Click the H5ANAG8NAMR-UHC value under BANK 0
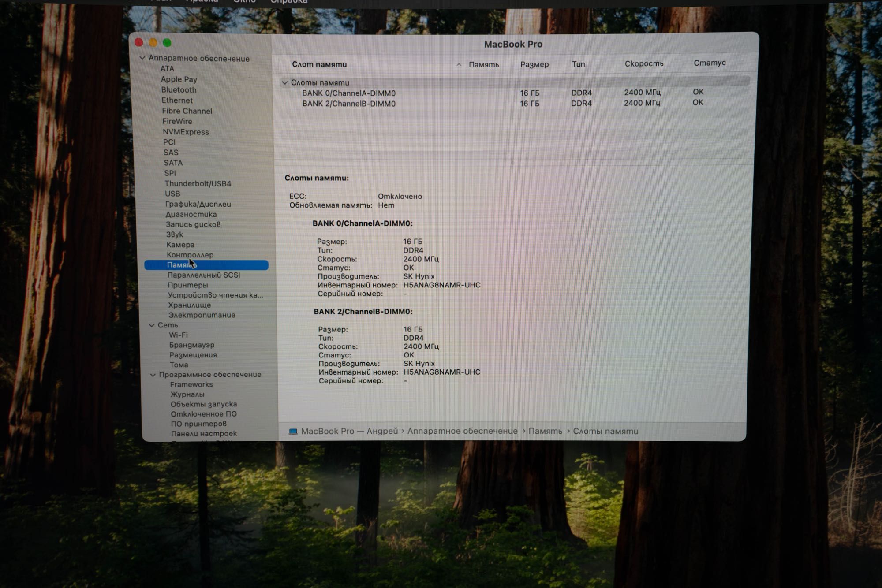Viewport: 882px width, 588px height. [x=442, y=285]
